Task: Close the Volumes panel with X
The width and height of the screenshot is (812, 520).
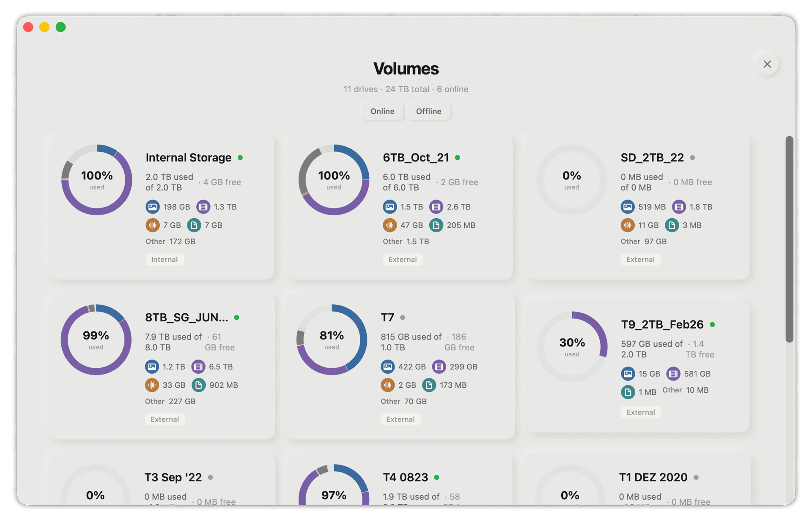Action: click(x=767, y=64)
